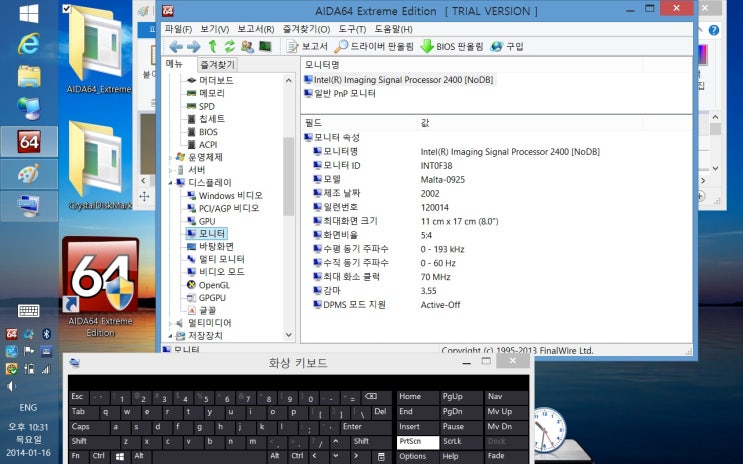Open the CrystalDiskMark desktop folder

click(x=100, y=166)
